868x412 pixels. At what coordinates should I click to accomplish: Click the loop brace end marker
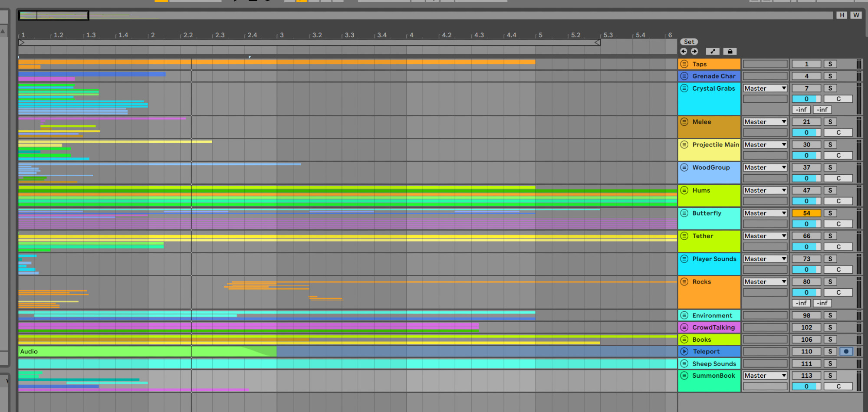(597, 43)
